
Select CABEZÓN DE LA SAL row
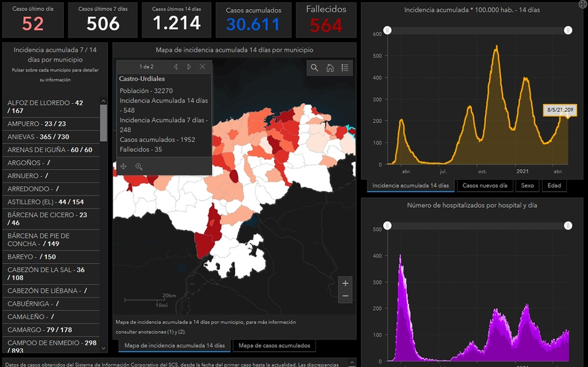pos(51,274)
